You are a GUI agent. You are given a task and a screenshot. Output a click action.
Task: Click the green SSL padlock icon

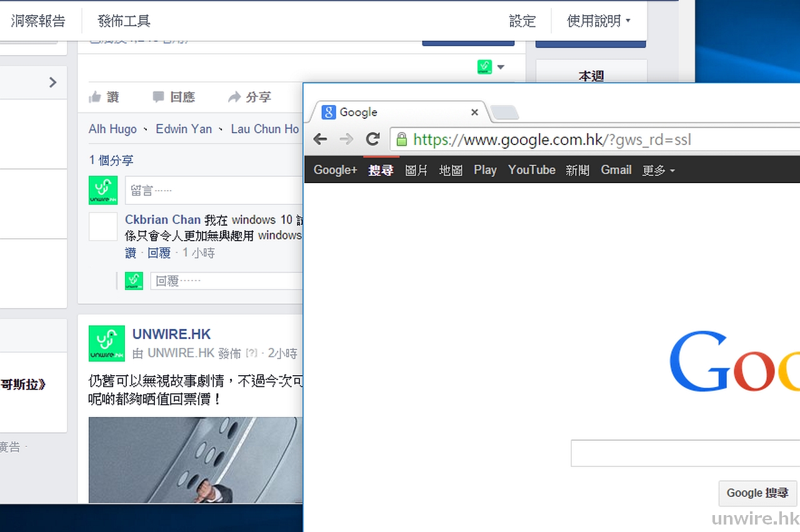point(401,139)
